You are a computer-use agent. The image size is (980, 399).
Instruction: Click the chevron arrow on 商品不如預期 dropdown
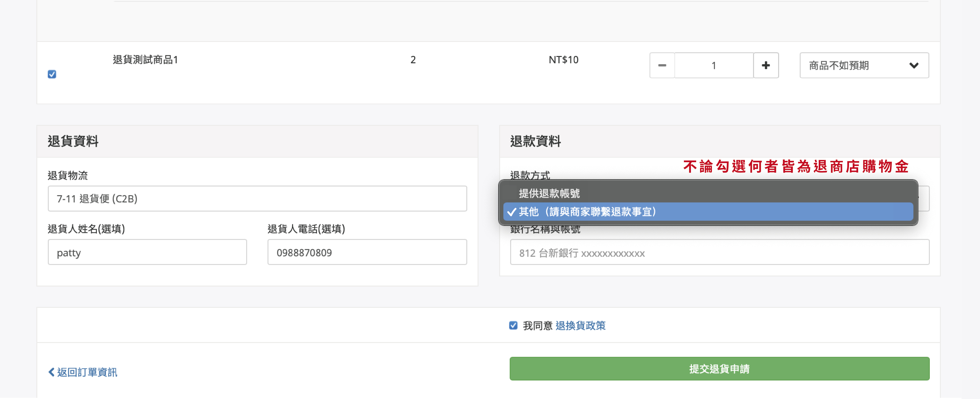(x=914, y=65)
